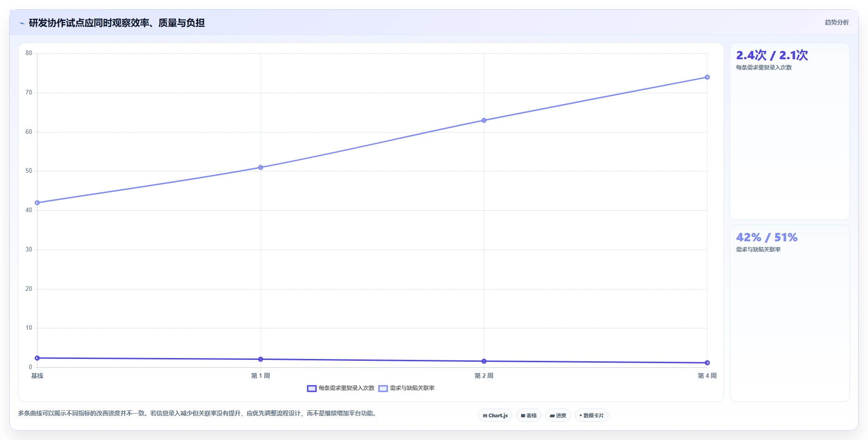Click the 50 y-axis label

coord(29,171)
